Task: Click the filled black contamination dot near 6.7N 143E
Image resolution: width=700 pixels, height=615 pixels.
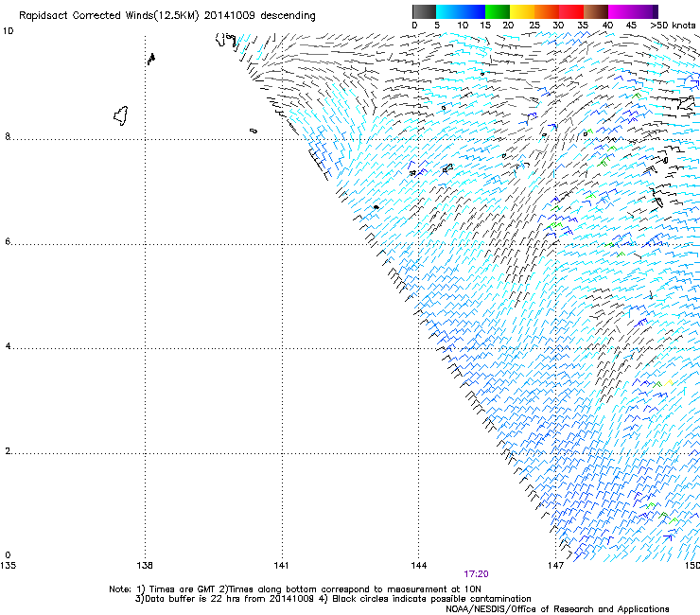Action: click(376, 207)
